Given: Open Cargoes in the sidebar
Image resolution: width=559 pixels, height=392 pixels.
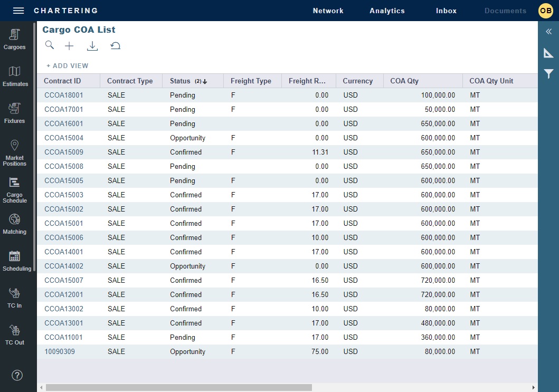Looking at the screenshot, I should 15,40.
